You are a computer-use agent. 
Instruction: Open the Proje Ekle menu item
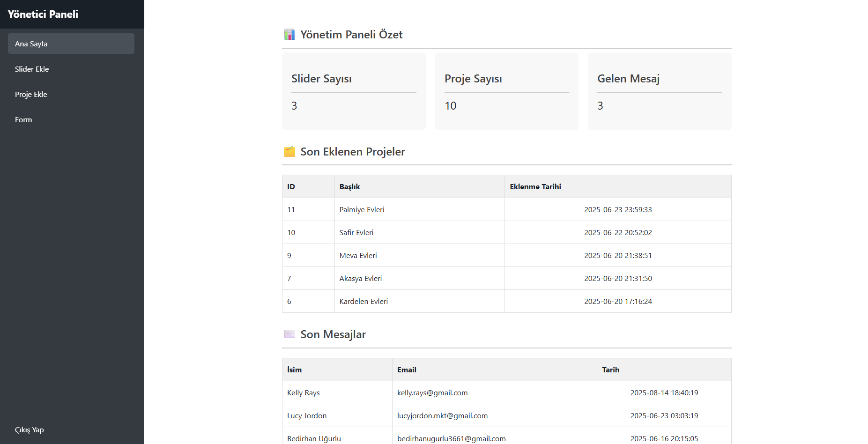click(31, 94)
